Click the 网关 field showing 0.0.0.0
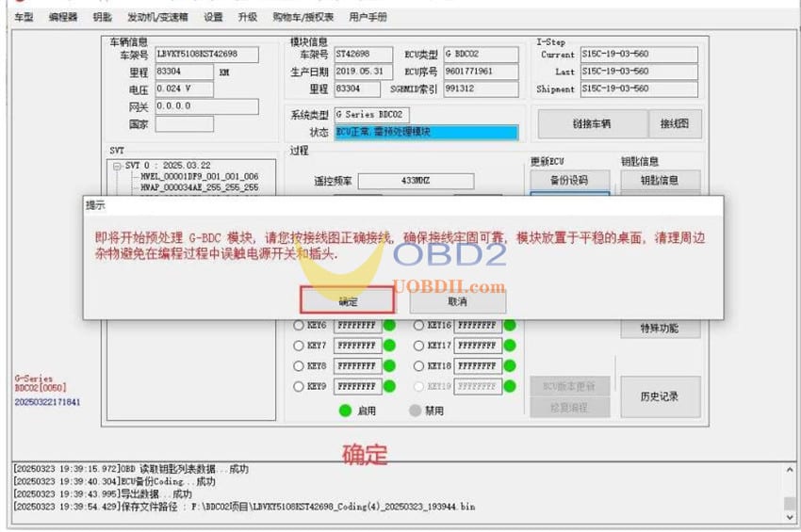Viewport: 801px width, 532px height. 207,106
